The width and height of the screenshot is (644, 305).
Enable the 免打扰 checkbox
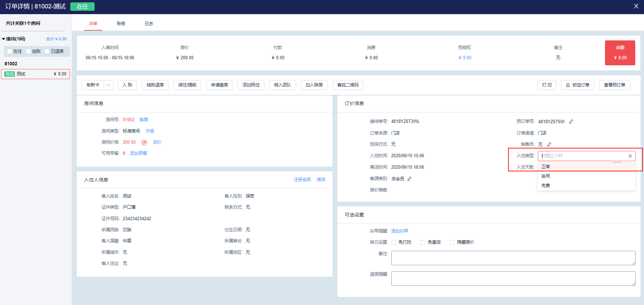click(394, 242)
